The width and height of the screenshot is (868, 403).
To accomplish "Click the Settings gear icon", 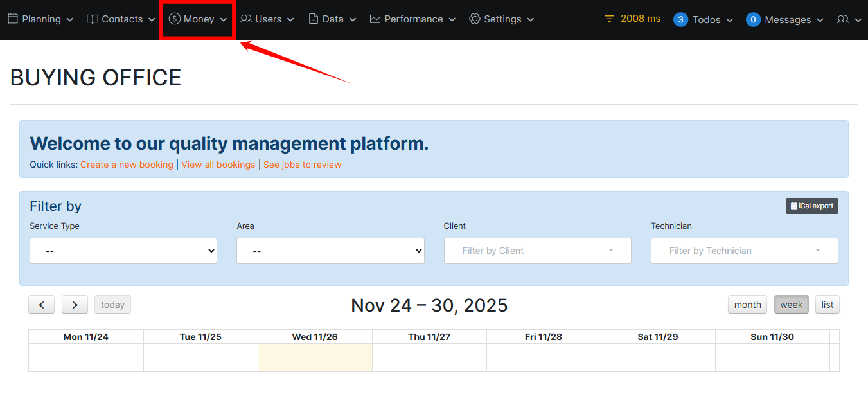I will [475, 19].
